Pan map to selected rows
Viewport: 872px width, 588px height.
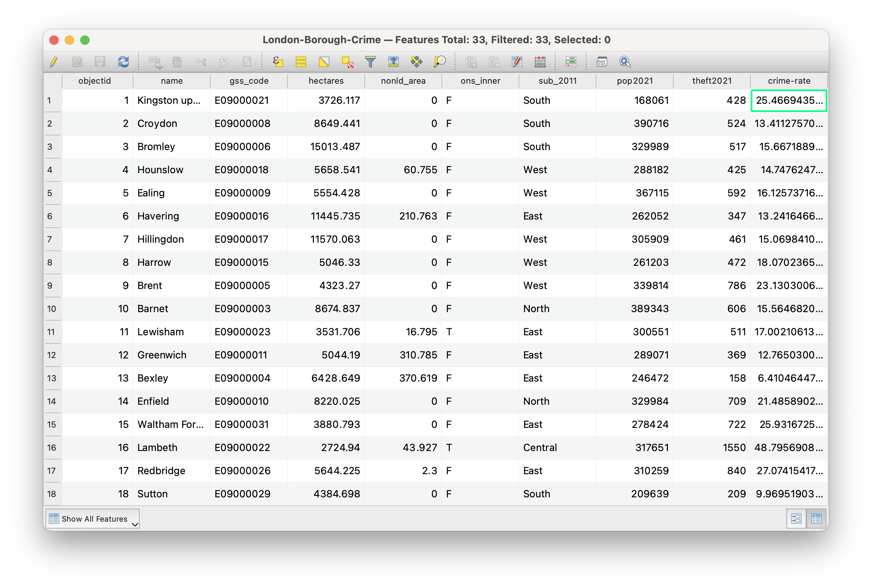(417, 62)
